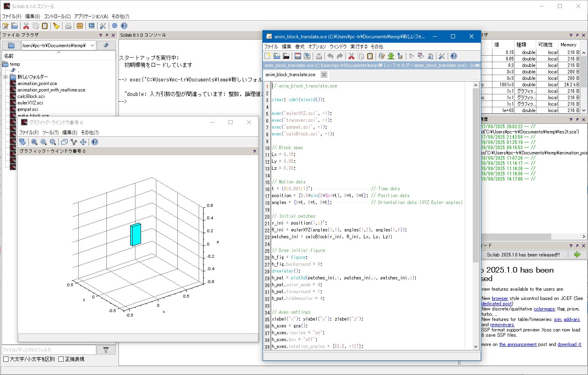Click the filter funnel button in file browser
Image resolution: width=588 pixels, height=375 pixels.
click(x=106, y=350)
